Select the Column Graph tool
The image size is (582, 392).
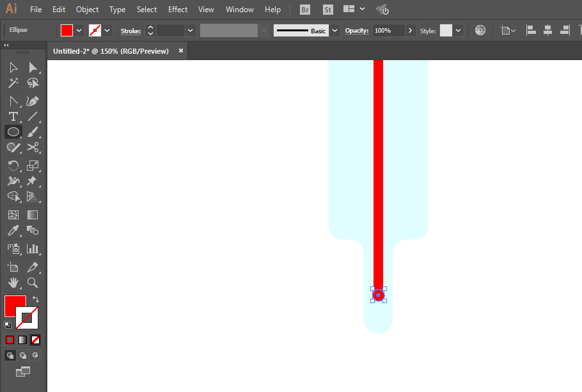click(33, 249)
